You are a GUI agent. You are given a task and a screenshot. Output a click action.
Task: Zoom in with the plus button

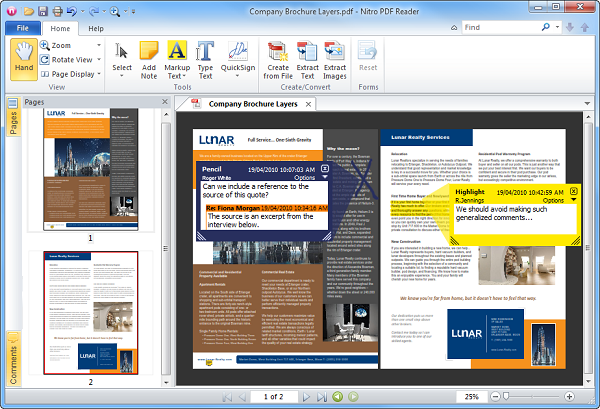[569, 397]
